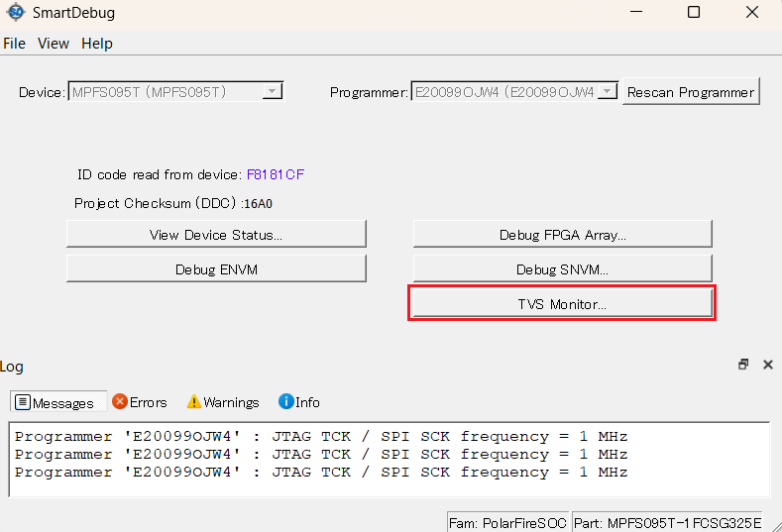Open the TVS Monitor
Image resolution: width=782 pixels, height=532 pixels.
click(x=562, y=304)
